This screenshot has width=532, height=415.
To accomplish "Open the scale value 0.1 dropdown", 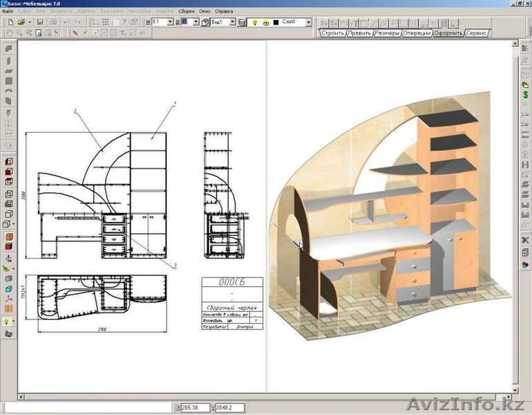I will (170, 22).
